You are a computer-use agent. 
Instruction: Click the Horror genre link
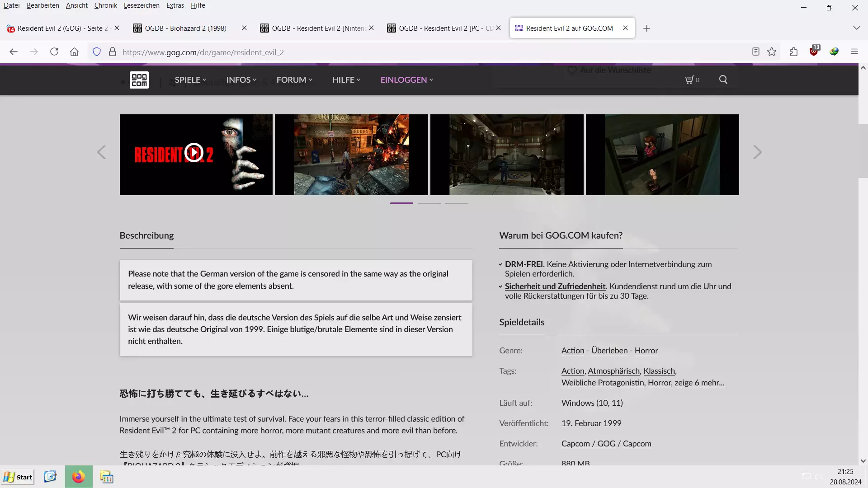646,351
